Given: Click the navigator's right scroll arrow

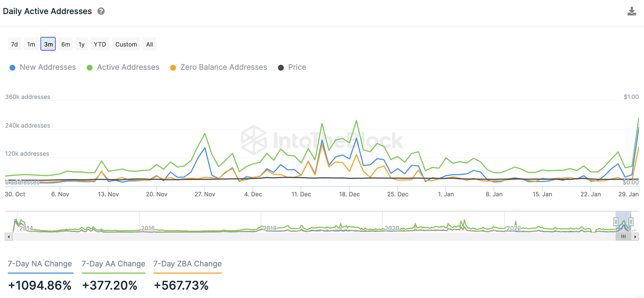Looking at the screenshot, I should (x=636, y=237).
